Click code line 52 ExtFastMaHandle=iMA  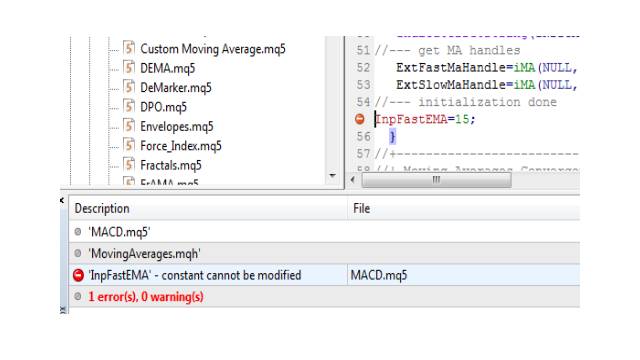tap(487, 67)
